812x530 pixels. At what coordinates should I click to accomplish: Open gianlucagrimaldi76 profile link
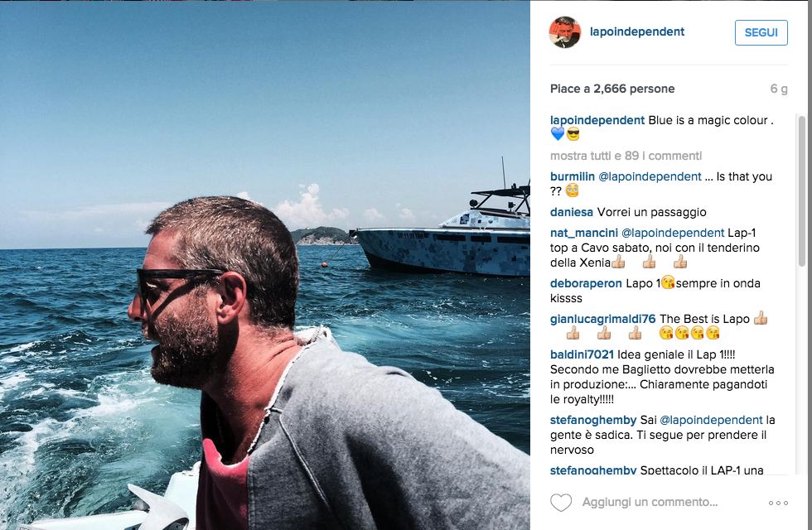[x=603, y=319]
